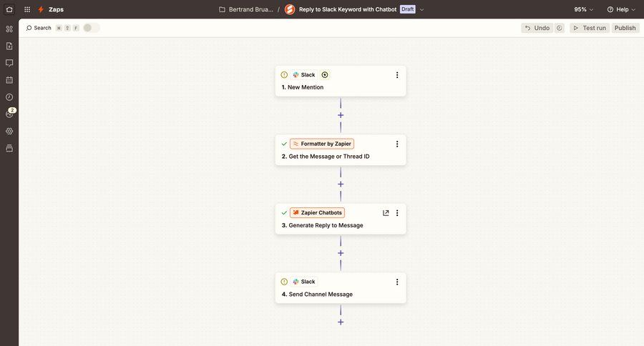Add a step after Generate Reply to Message
This screenshot has height=346, width=644.
tap(341, 253)
